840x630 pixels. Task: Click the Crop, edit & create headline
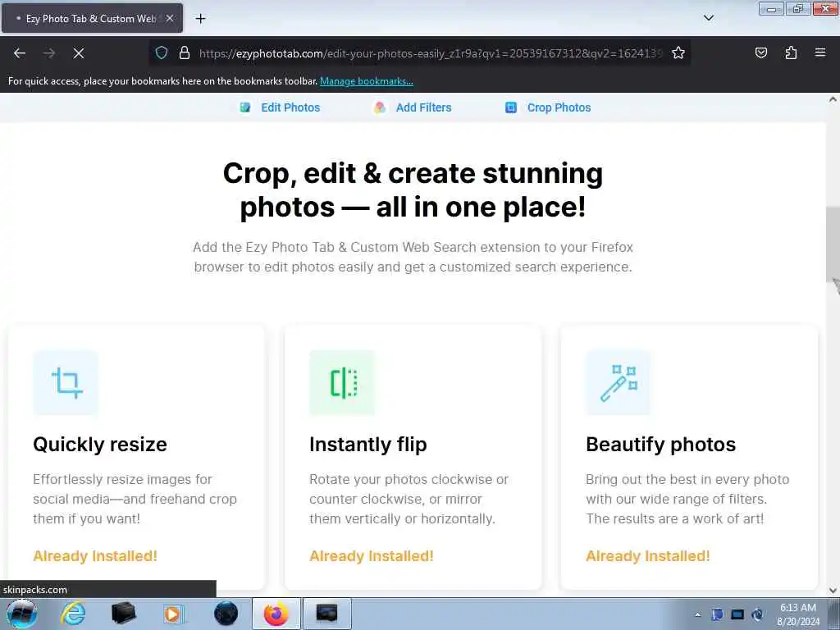pyautogui.click(x=413, y=190)
